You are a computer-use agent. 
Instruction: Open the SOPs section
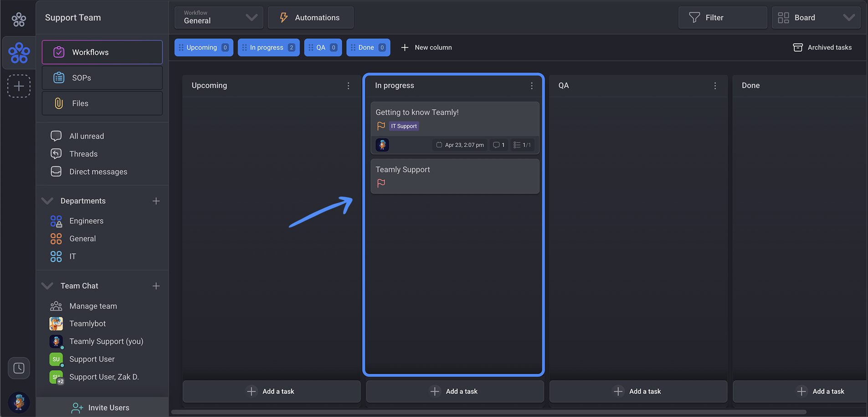click(x=102, y=78)
